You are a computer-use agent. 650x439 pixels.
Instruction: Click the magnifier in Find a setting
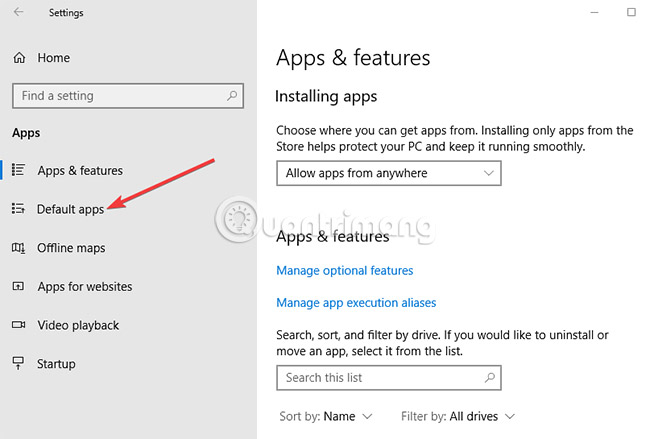click(232, 96)
